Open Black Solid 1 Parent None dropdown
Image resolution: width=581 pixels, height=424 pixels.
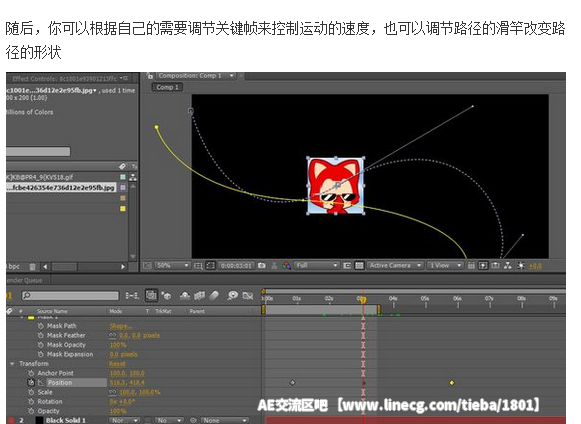click(225, 420)
